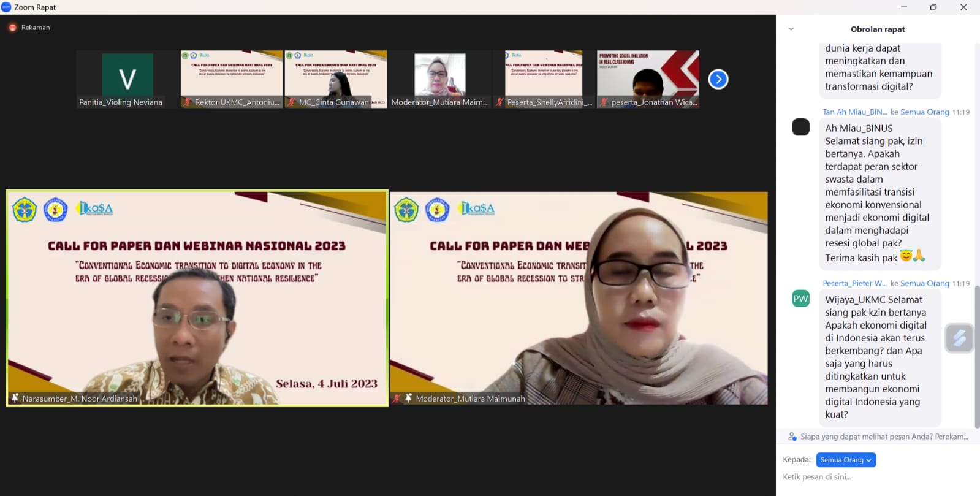Click pin icon on Moderator_Mutiara large video
The width and height of the screenshot is (980, 496).
[408, 399]
